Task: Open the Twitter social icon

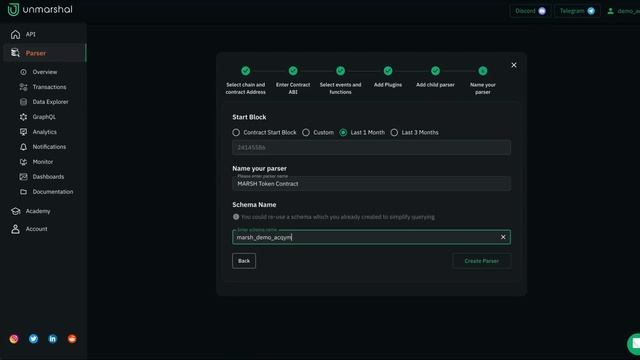Action: click(33, 339)
